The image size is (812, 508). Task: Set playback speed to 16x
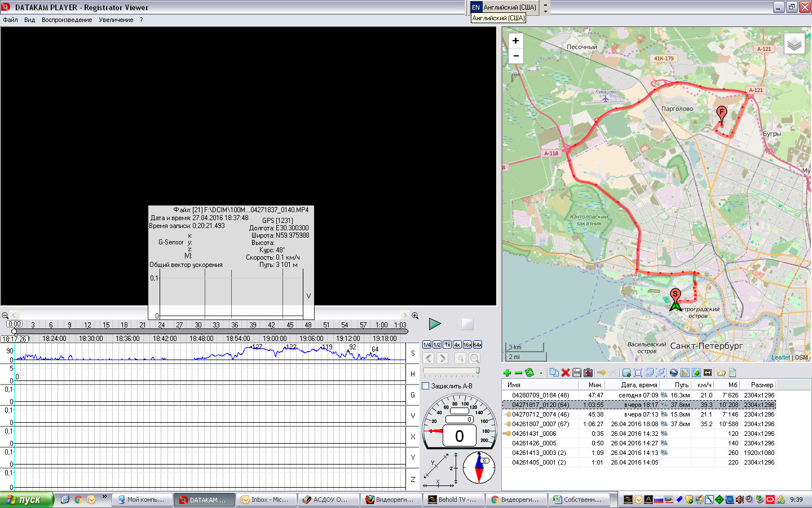pos(467,344)
